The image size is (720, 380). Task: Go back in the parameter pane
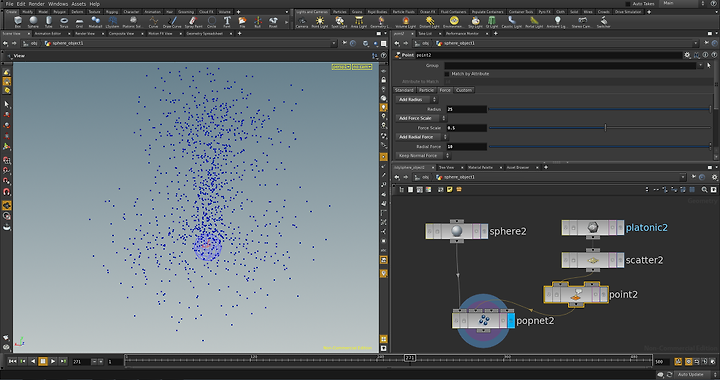tap(397, 43)
